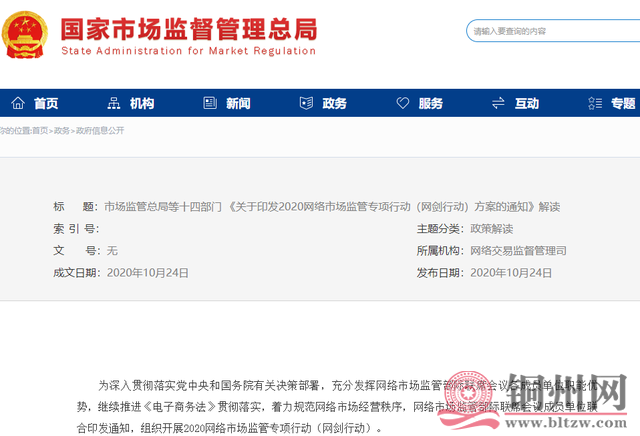
Task: Go to the 新闻 navigation tab
Action: (x=238, y=103)
